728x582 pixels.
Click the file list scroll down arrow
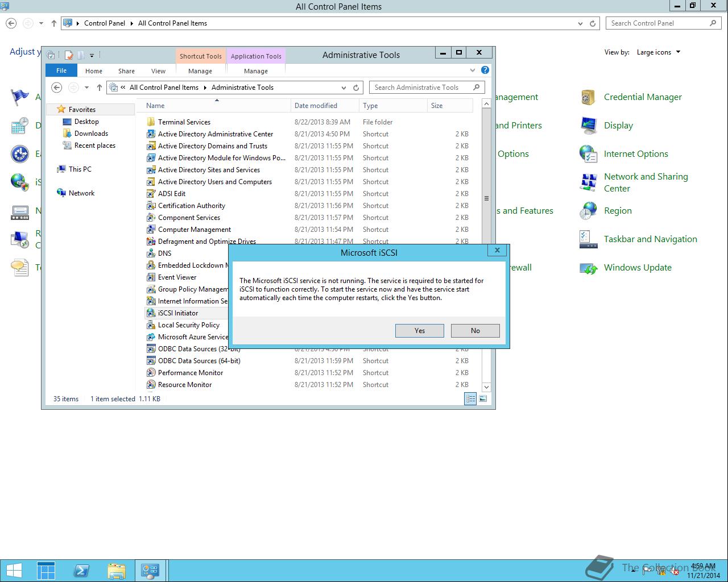pyautogui.click(x=486, y=387)
